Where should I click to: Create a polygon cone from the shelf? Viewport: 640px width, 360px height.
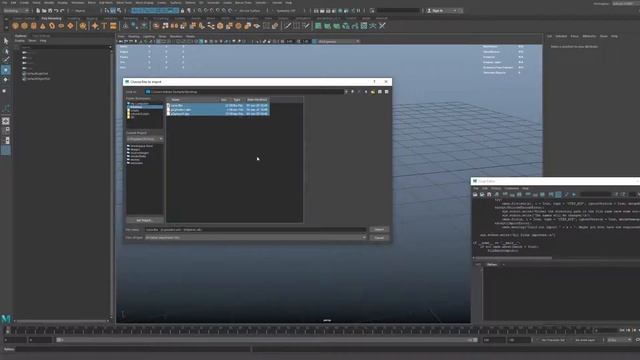click(42, 26)
